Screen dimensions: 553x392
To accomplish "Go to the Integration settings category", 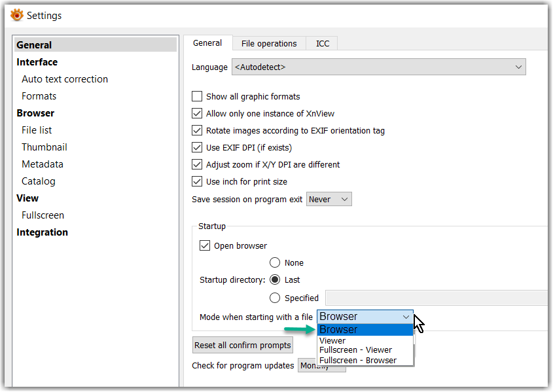I will click(42, 232).
